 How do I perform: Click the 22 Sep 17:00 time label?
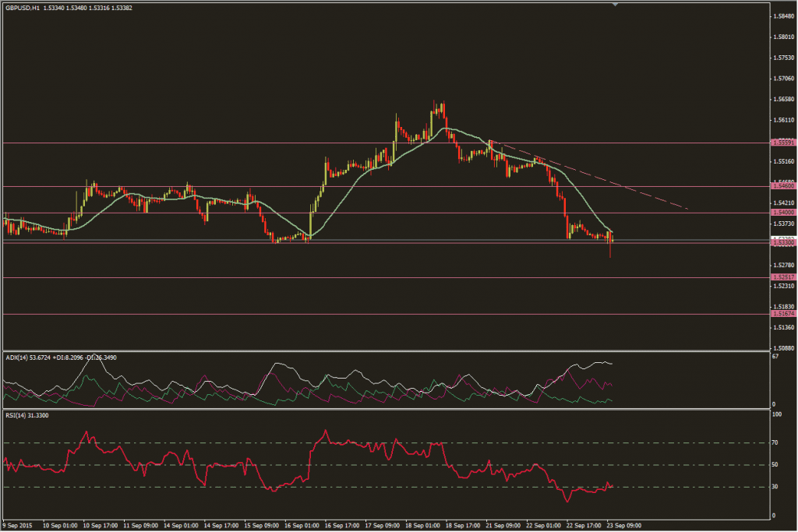(584, 526)
